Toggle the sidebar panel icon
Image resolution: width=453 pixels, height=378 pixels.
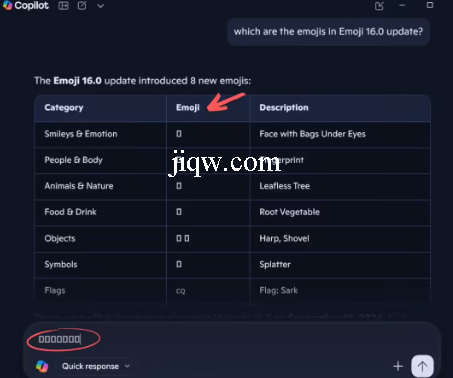tap(63, 6)
